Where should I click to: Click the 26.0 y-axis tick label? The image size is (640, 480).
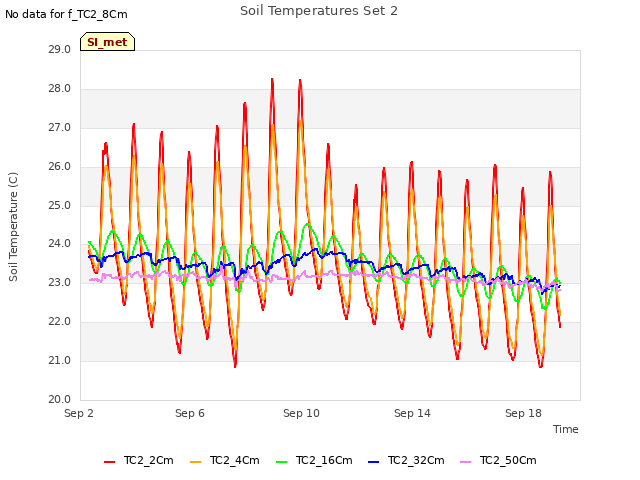(60, 167)
